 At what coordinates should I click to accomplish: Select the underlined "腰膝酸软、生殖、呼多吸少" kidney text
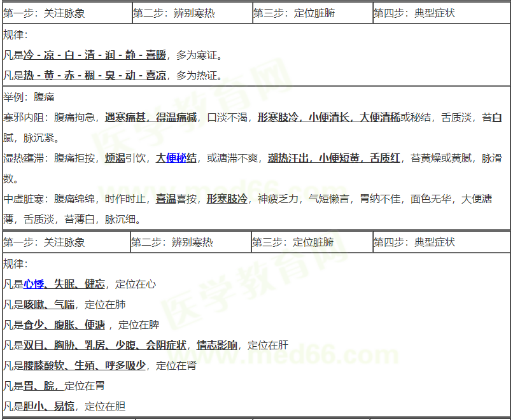(x=84, y=365)
